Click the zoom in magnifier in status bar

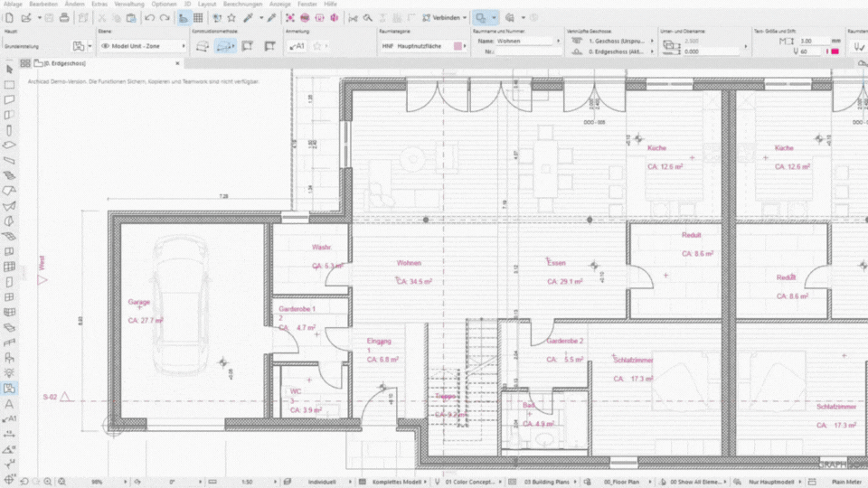click(48, 482)
